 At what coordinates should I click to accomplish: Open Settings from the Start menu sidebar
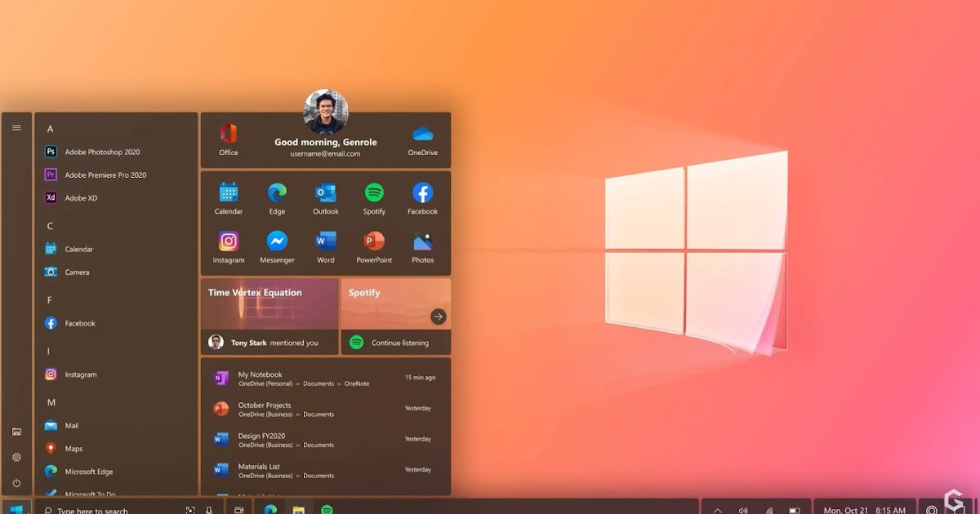tap(17, 457)
